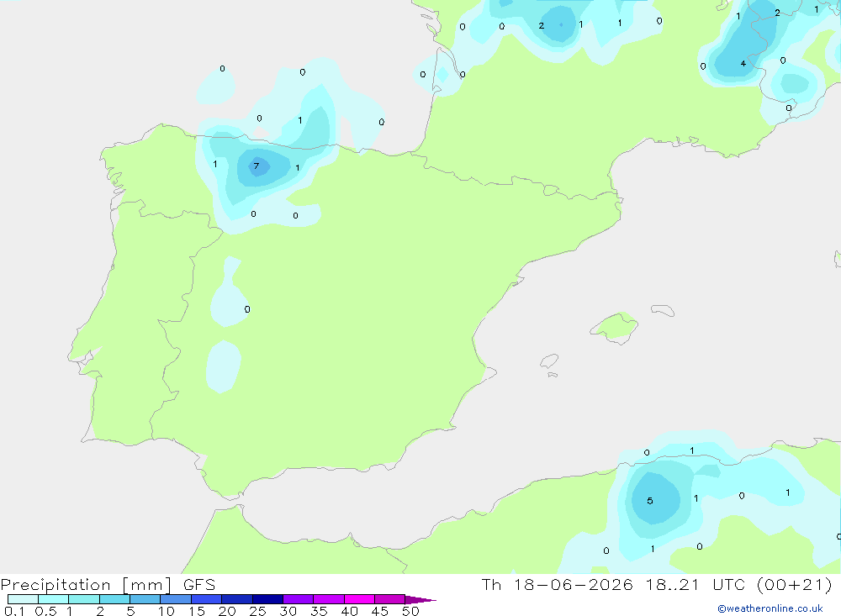
Task: Click the legend tick label '45'
Action: (380, 611)
